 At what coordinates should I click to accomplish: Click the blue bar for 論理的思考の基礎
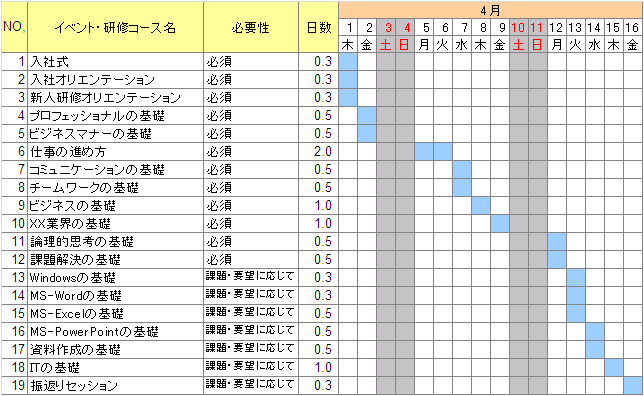click(x=557, y=242)
